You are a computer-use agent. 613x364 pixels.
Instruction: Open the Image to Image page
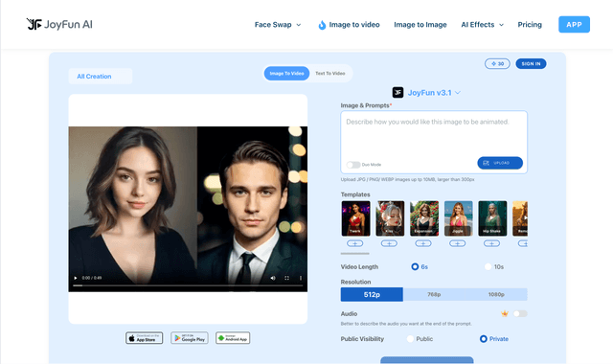[x=420, y=25]
